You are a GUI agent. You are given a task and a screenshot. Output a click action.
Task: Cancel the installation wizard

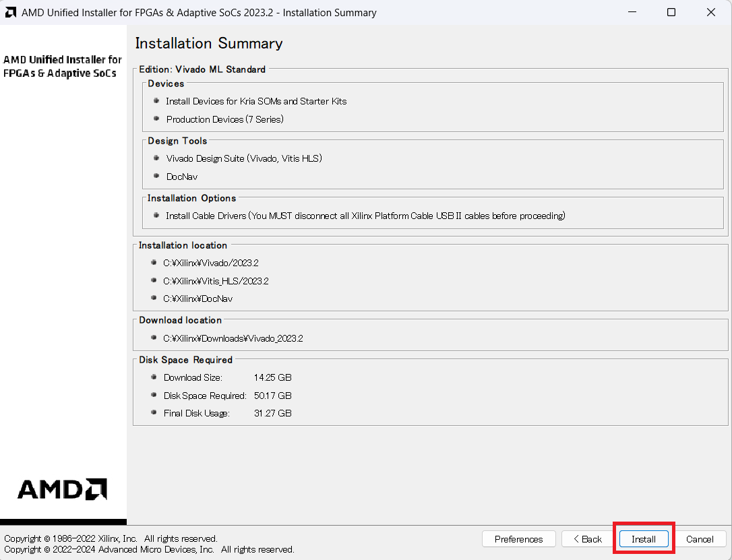point(700,539)
